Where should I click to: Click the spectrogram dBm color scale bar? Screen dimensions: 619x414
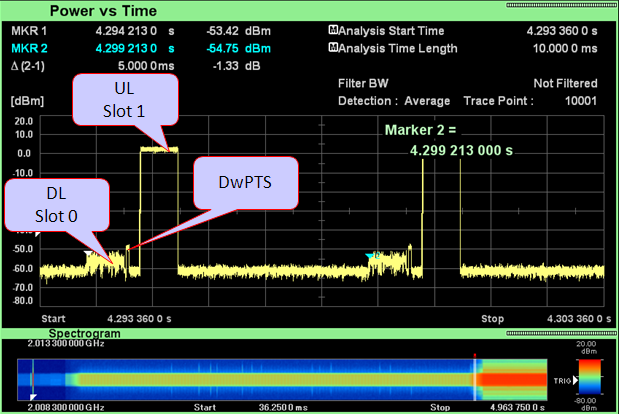(590, 377)
